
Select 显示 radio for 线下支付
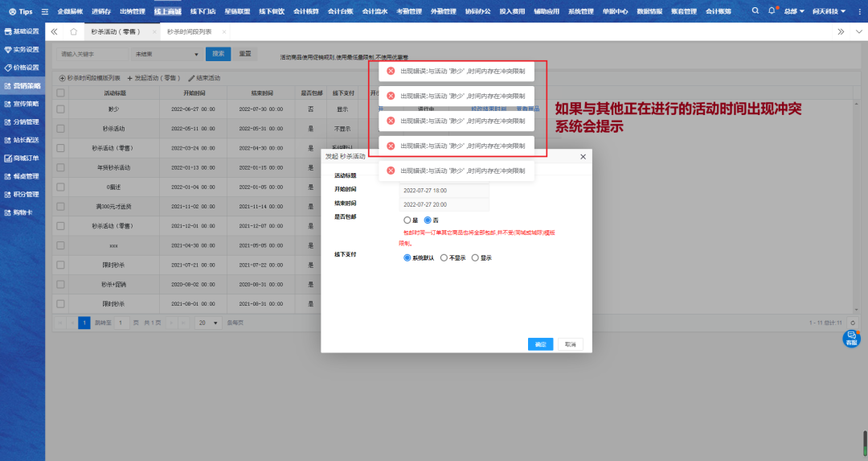point(476,258)
